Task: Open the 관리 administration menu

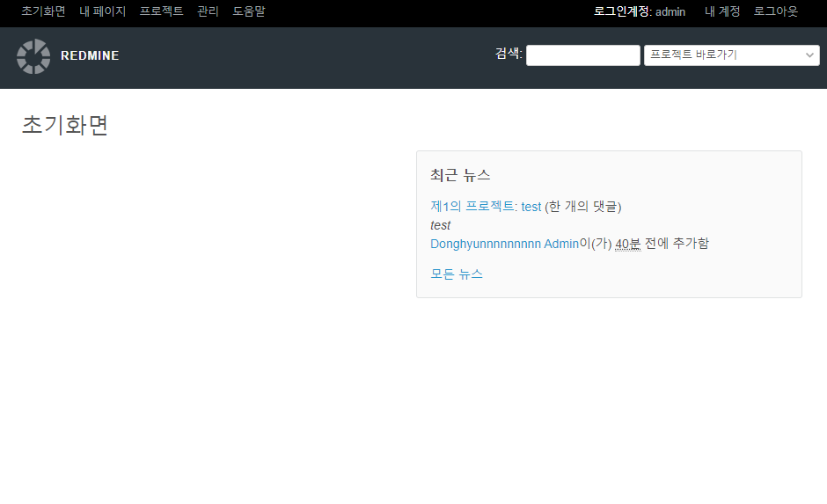Action: click(x=208, y=11)
